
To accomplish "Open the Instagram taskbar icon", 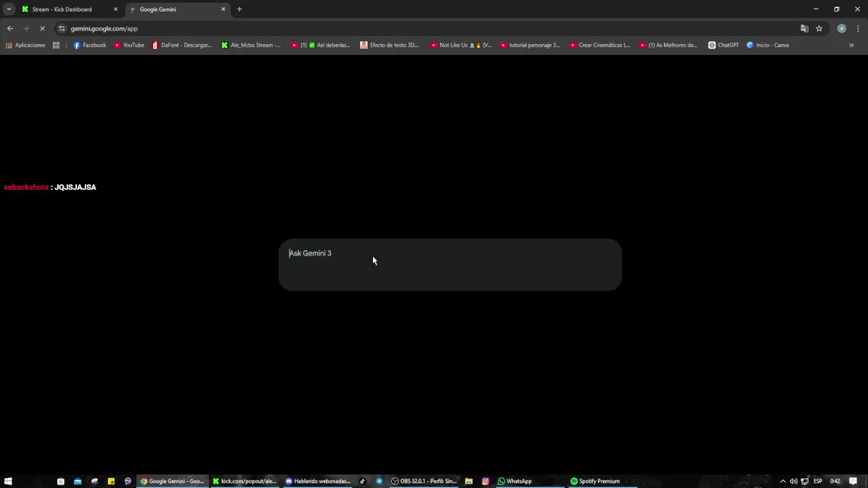I will pos(486,481).
